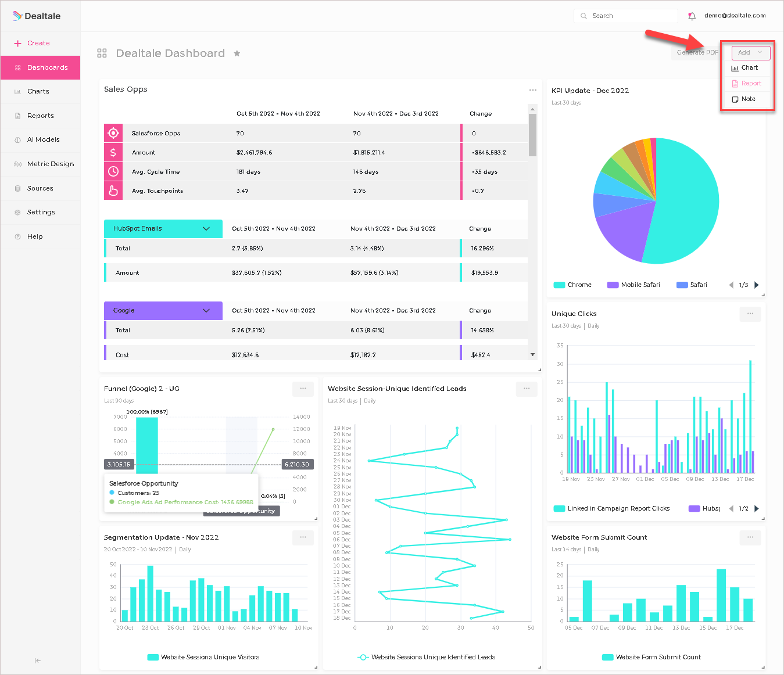
Task: Toggle Linked in Campaign Report Clicks legend
Action: (x=612, y=508)
